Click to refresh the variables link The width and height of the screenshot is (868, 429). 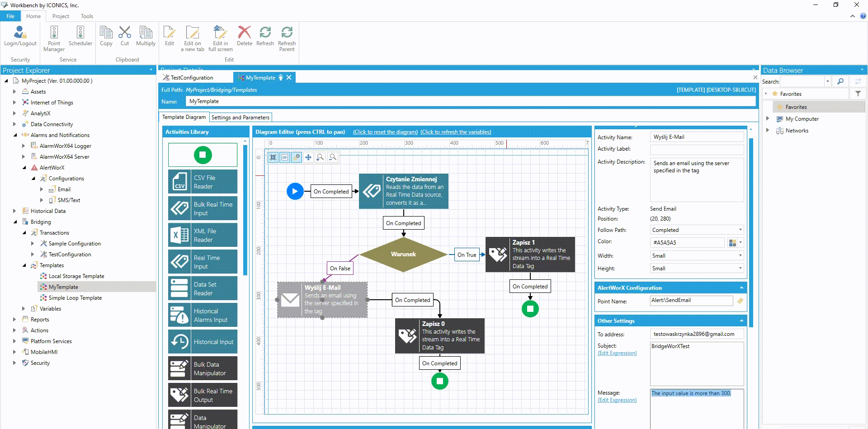click(x=456, y=132)
